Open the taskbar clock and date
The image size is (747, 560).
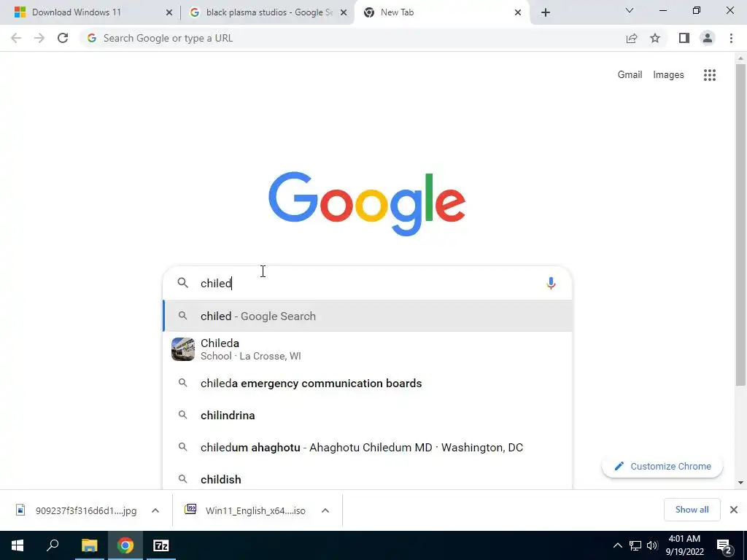click(x=684, y=545)
